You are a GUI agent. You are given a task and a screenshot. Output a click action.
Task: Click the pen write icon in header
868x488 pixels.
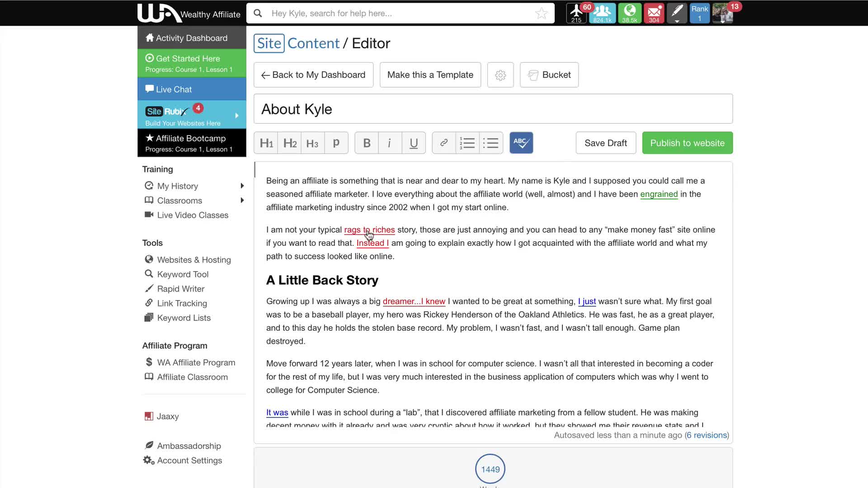coord(677,13)
